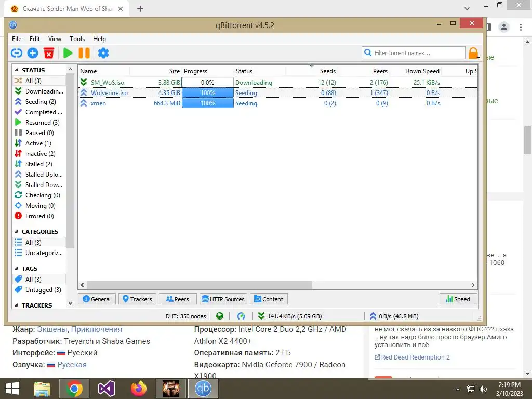The height and width of the screenshot is (399, 532).
Task: Open the Help menu
Action: point(99,39)
